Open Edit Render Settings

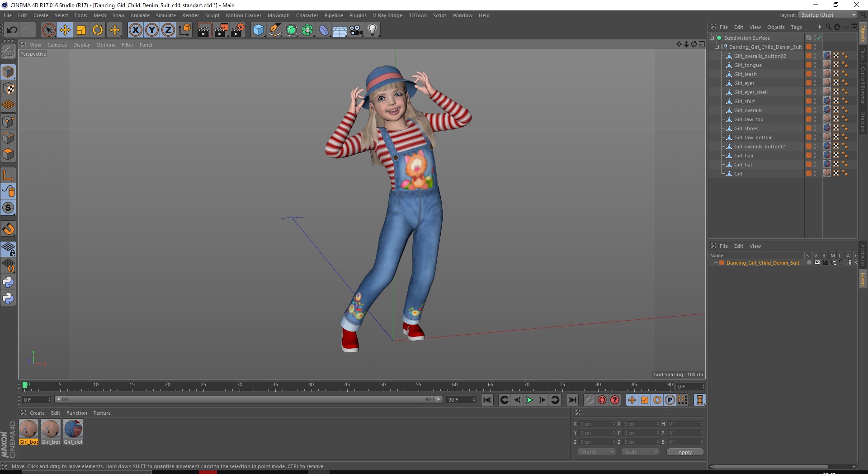coord(238,30)
